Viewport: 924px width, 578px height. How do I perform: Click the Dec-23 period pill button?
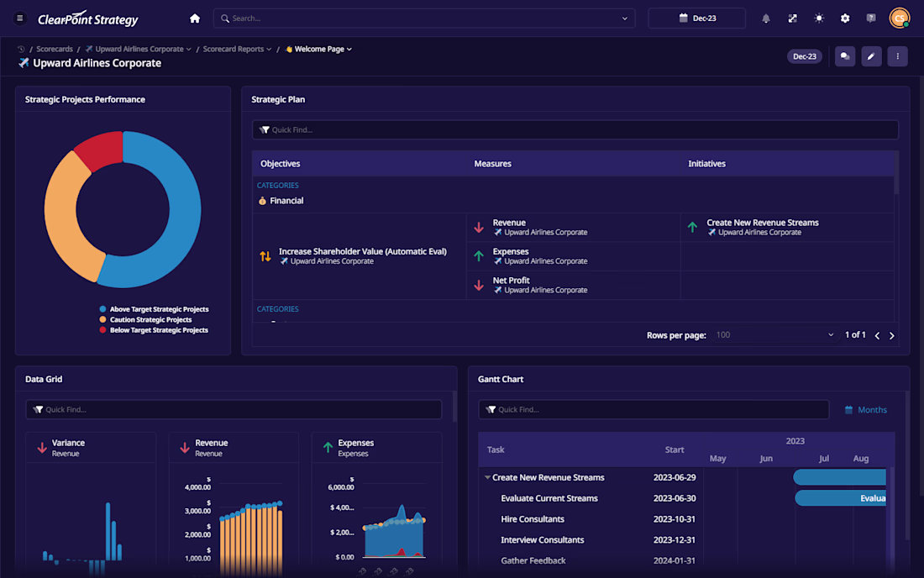(805, 56)
